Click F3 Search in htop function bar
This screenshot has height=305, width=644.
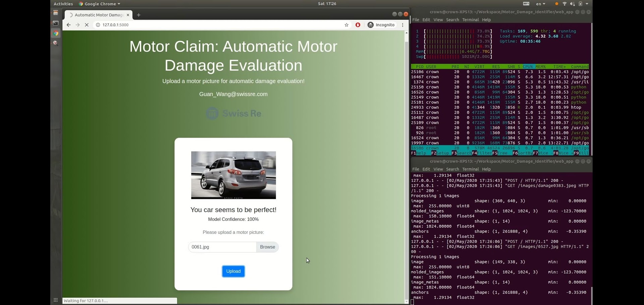pyautogui.click(x=462, y=153)
